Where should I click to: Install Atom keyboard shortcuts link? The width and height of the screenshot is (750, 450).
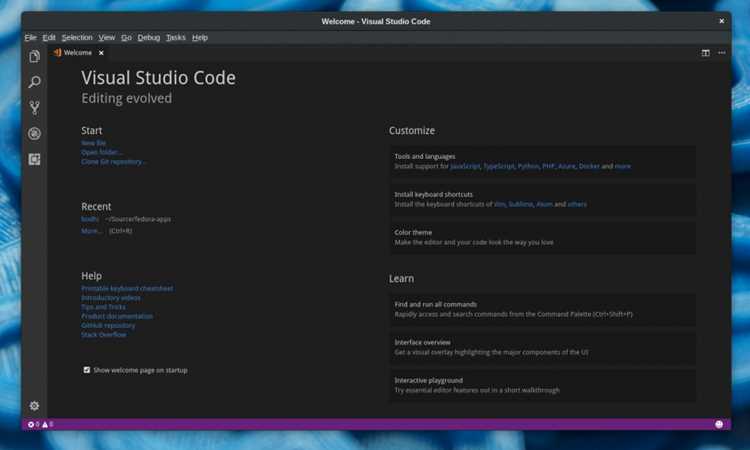[x=544, y=204]
